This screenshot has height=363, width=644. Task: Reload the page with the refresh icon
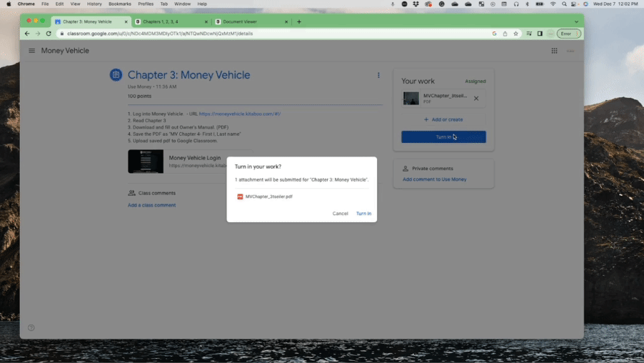pos(49,34)
